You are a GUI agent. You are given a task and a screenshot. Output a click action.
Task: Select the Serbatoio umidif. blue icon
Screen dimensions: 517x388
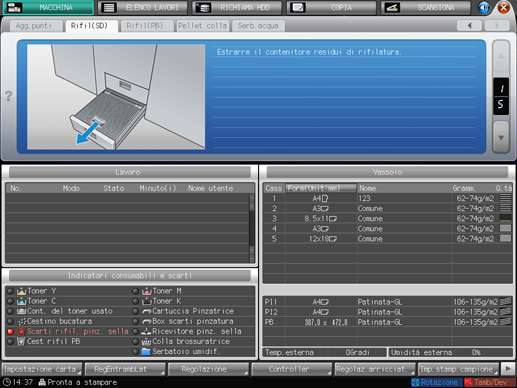(146, 352)
